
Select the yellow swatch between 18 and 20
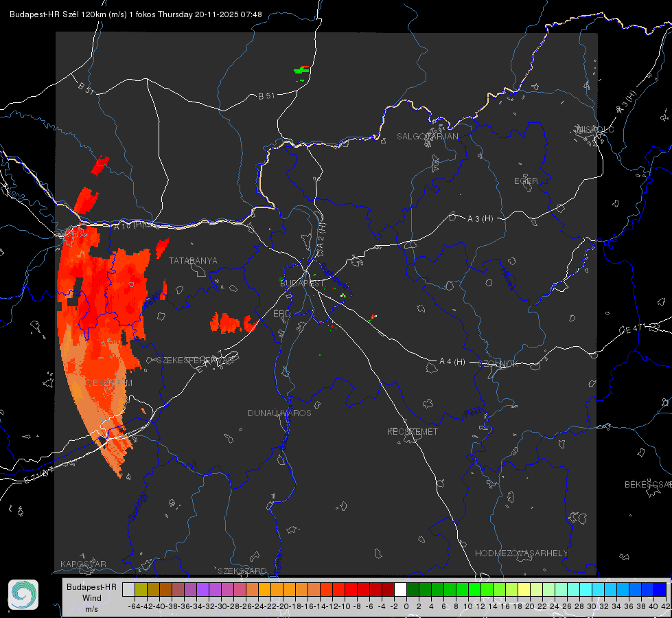click(524, 589)
